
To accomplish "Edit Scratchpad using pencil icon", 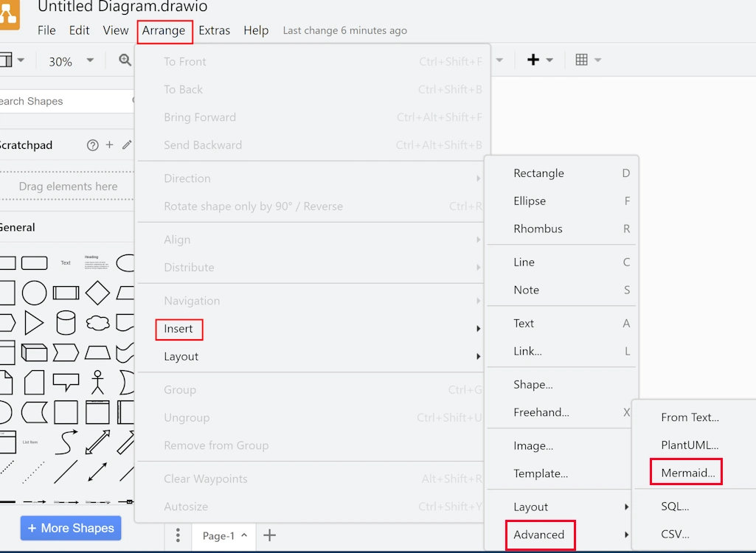I will tap(127, 145).
